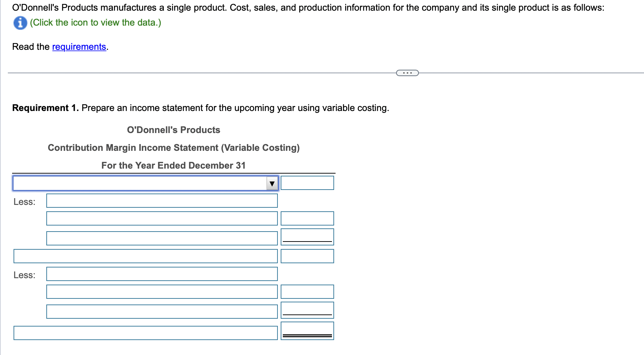Click the label field directly below upper Less: field
This screenshot has height=355, width=644.
(162, 218)
